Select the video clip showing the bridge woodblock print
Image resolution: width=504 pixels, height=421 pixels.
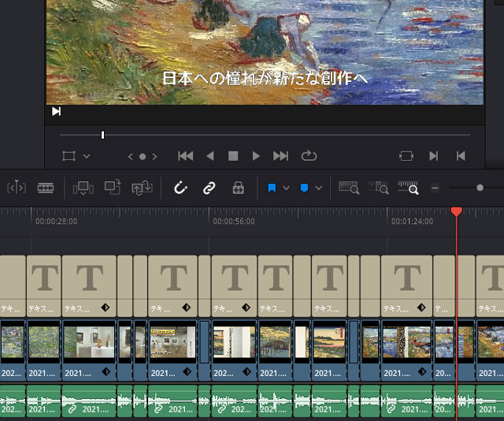[275, 351]
